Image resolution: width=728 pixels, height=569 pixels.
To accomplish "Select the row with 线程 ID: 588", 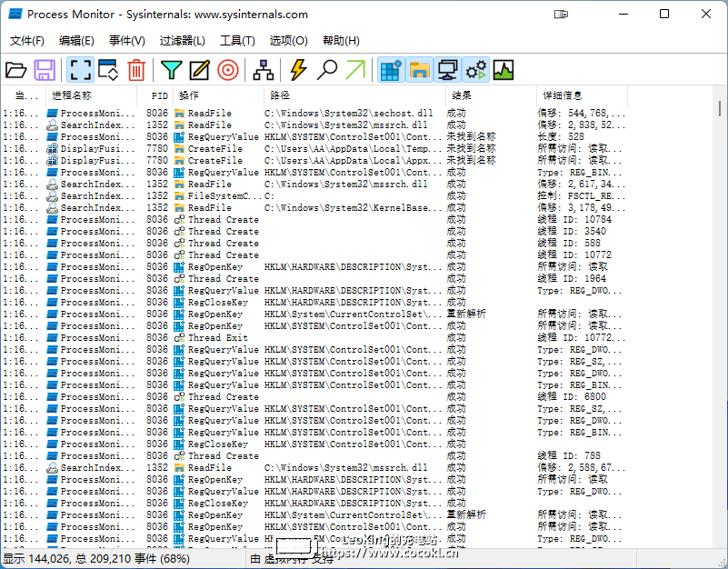I will tap(314, 244).
